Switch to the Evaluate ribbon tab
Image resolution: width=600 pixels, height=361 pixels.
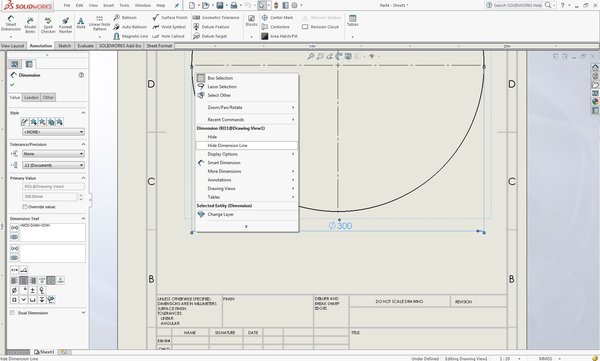pyautogui.click(x=85, y=46)
